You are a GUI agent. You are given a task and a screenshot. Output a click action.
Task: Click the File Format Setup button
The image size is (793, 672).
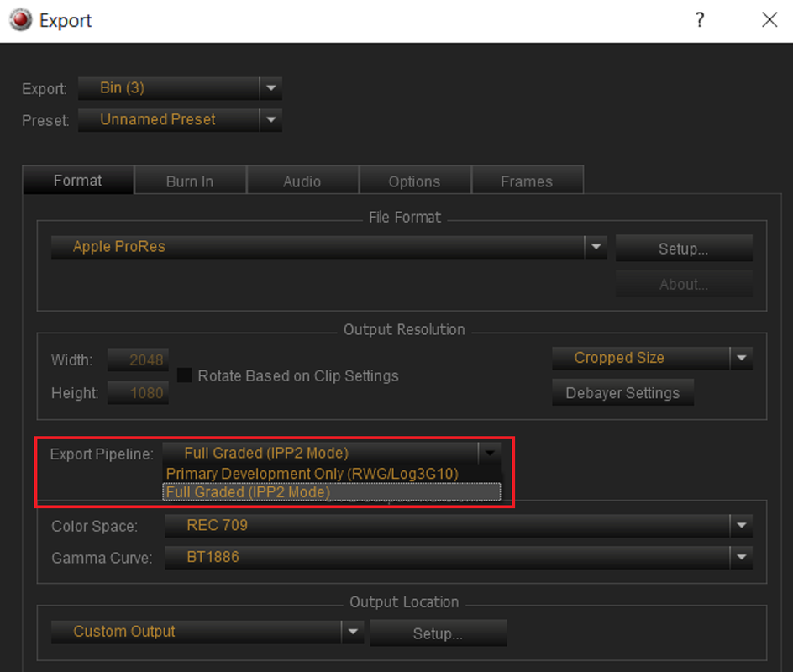pos(684,249)
